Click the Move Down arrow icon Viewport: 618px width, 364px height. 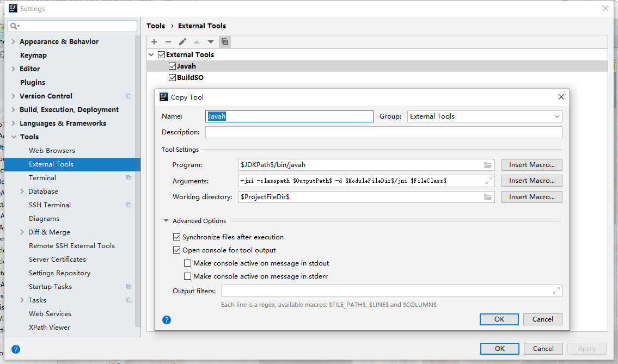211,41
